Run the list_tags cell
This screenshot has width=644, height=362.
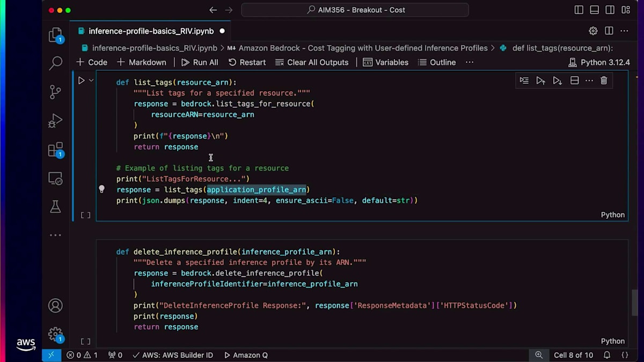pyautogui.click(x=82, y=80)
